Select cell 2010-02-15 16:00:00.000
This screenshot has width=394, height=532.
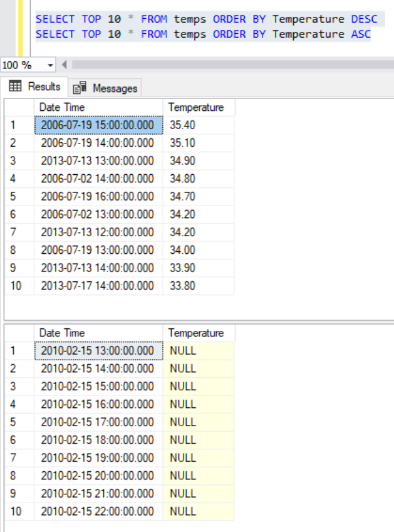coord(98,404)
